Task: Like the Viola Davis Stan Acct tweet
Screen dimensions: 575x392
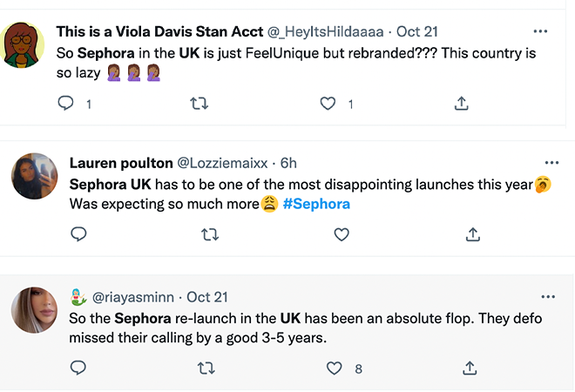Action: coord(328,104)
